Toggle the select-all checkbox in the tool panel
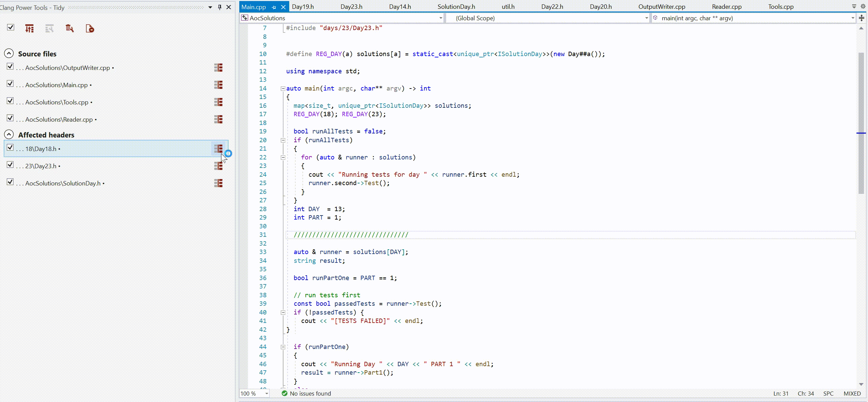 pyautogui.click(x=10, y=27)
